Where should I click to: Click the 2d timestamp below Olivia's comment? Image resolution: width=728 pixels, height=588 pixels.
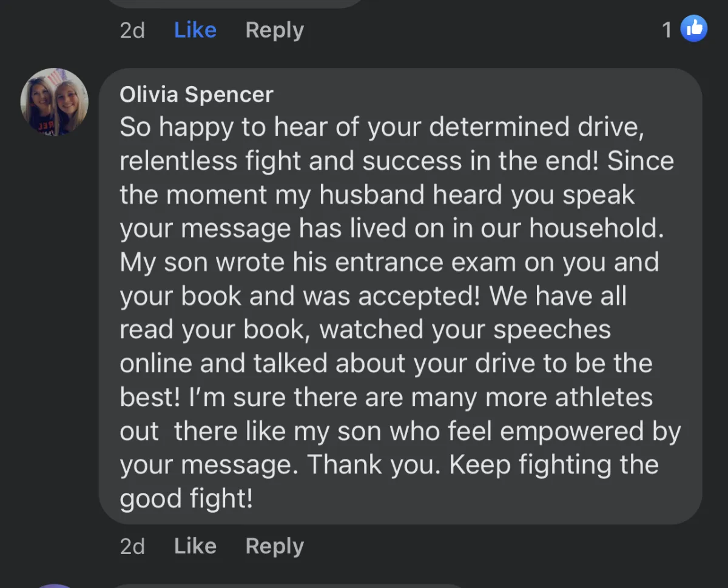pos(132,547)
